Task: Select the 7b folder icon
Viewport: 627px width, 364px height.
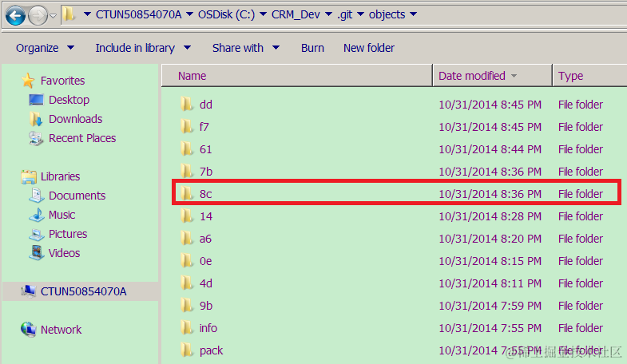Action: click(186, 172)
